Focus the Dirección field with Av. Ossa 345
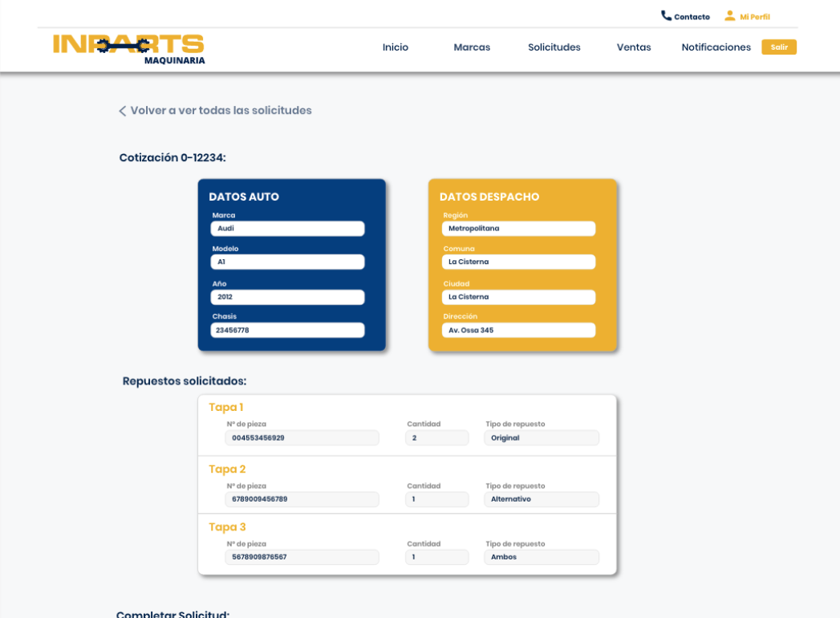 click(518, 330)
